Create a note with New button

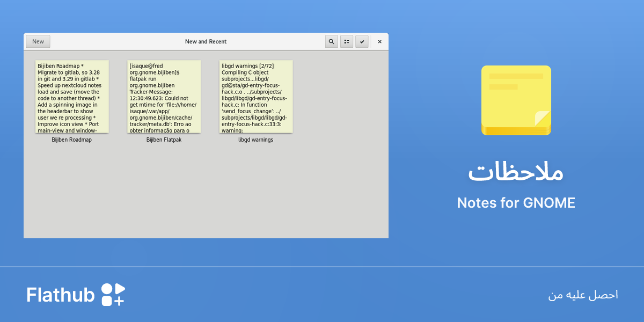tap(38, 42)
